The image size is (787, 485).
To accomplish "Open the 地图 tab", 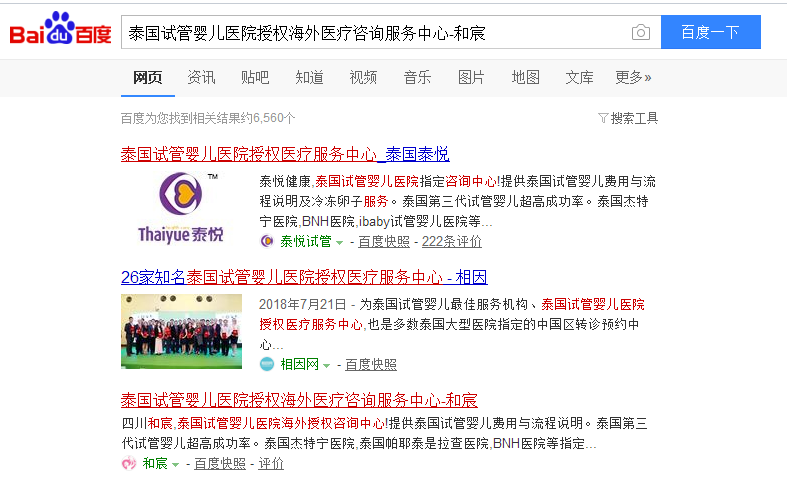I will pyautogui.click(x=526, y=77).
